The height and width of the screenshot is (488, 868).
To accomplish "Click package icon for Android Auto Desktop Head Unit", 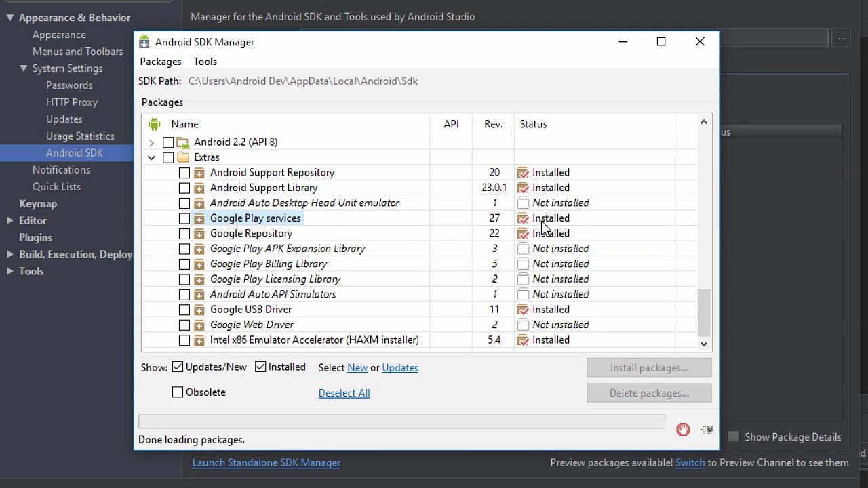I will tap(199, 203).
